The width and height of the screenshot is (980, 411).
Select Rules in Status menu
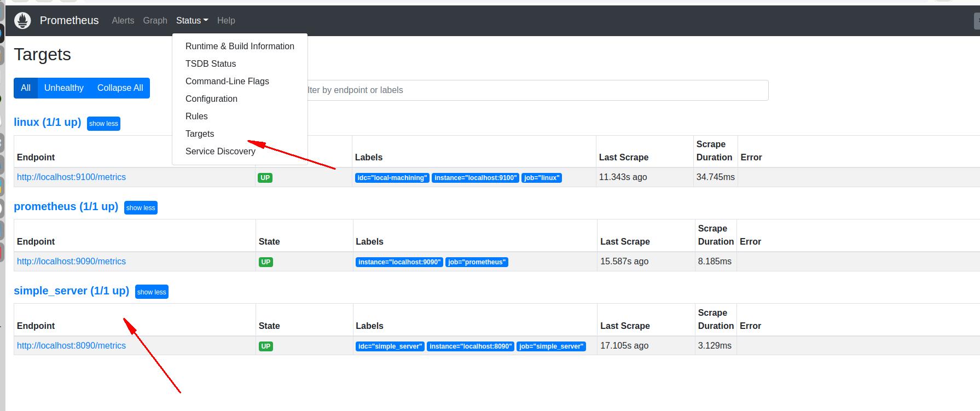(240, 117)
